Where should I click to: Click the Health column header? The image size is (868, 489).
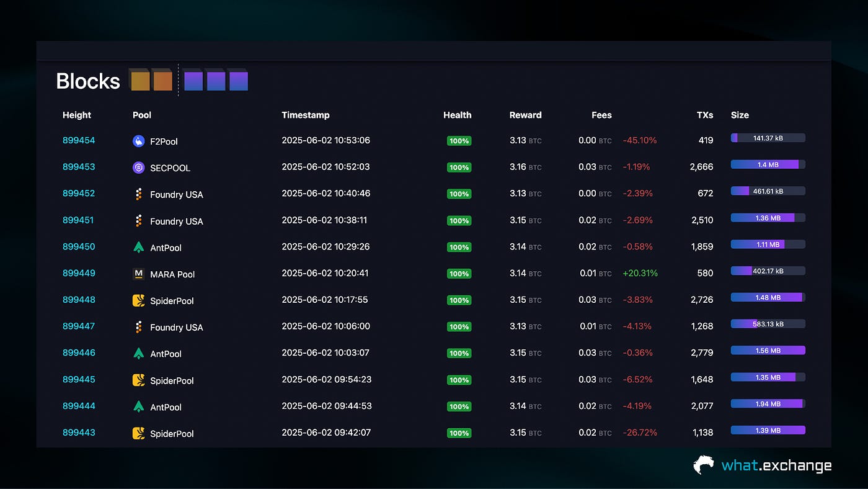(458, 115)
